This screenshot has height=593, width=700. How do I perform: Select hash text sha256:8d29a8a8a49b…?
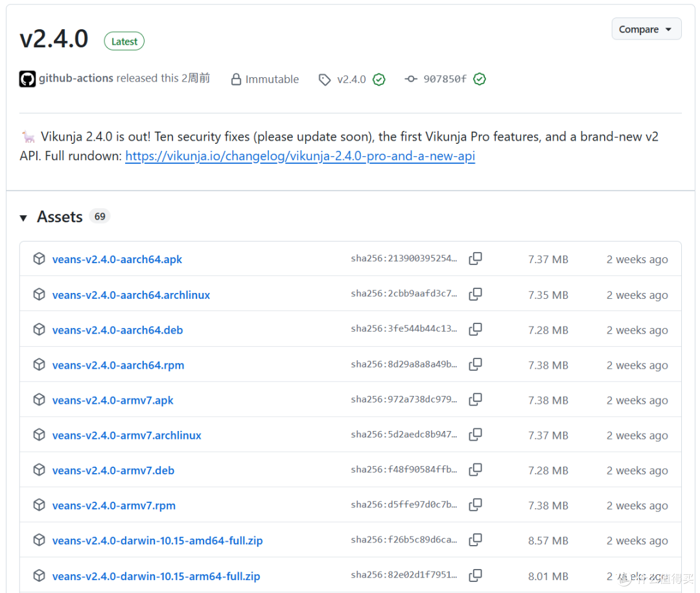[404, 364]
